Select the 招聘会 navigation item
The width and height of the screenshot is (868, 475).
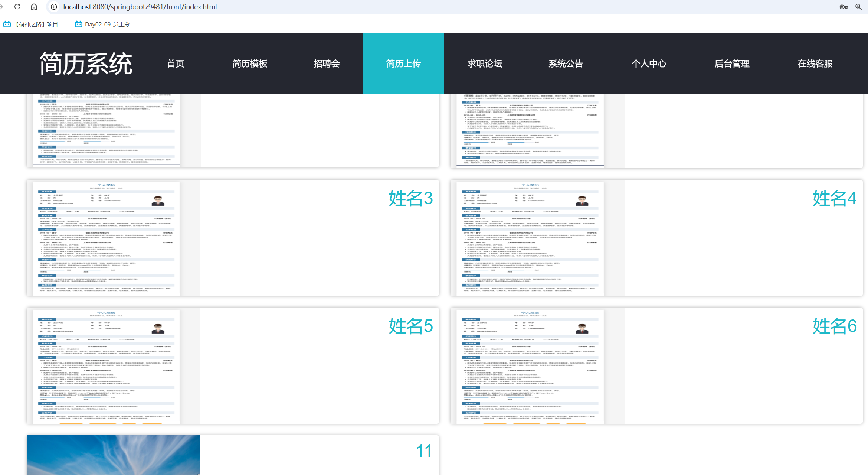tap(327, 64)
